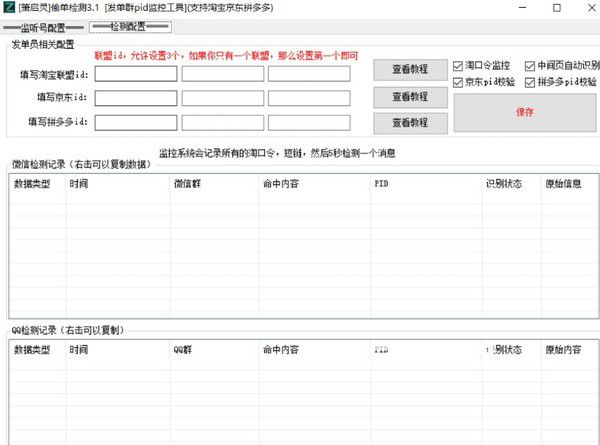Click the third 京东id input field
Screen dimensions: 600x445
(309, 98)
